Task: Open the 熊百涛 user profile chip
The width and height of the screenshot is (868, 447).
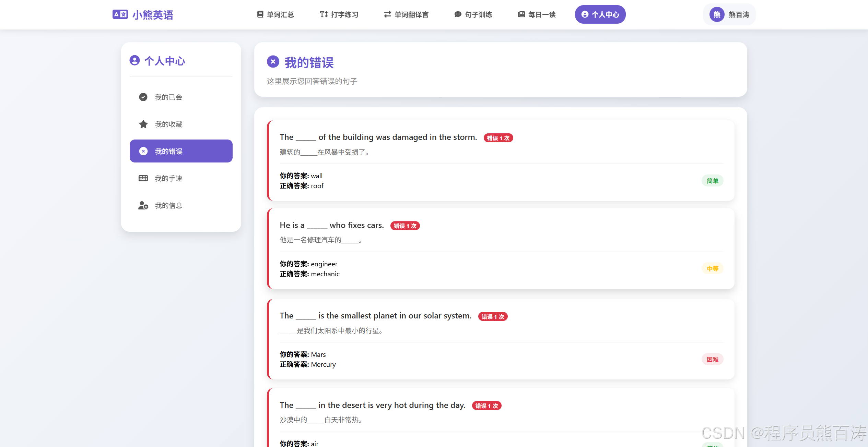Action: pos(729,14)
